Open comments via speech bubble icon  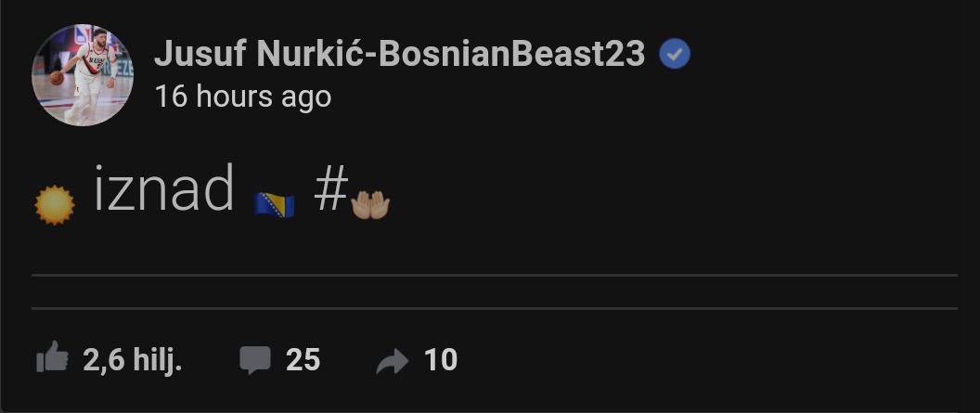click(x=255, y=360)
